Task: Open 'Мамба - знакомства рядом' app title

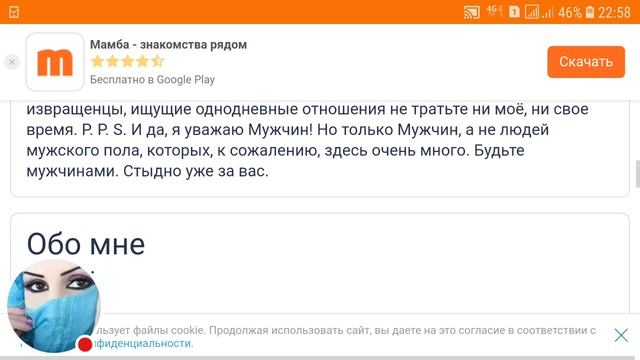Action: (x=168, y=44)
